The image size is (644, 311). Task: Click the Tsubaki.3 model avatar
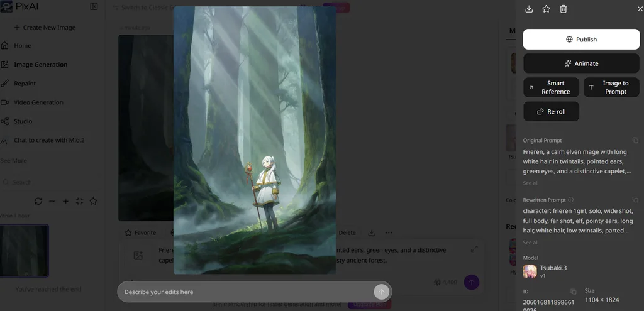click(530, 271)
